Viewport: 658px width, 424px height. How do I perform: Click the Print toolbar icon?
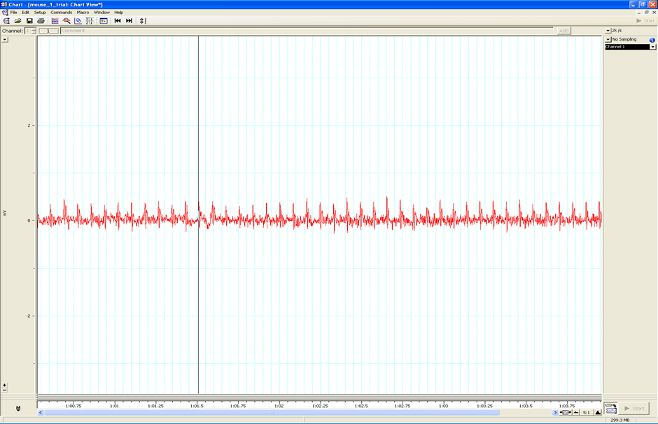(x=41, y=21)
